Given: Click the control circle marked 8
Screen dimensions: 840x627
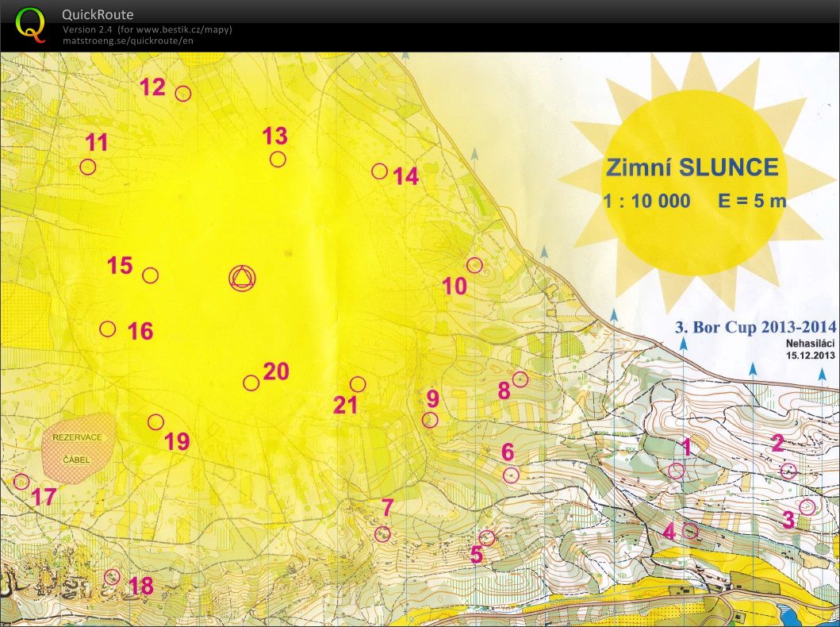Looking at the screenshot, I should (x=520, y=380).
